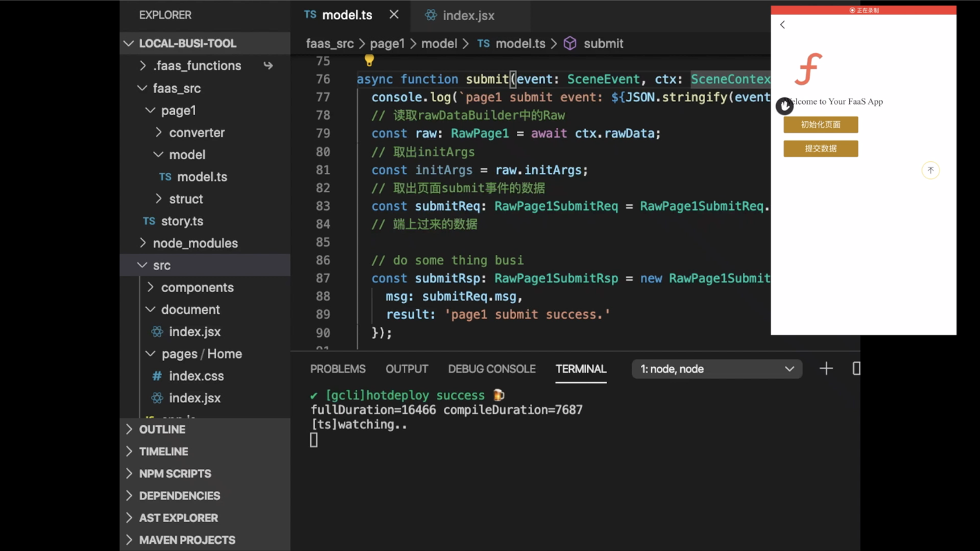This screenshot has width=980, height=551.
Task: Tap the back arrow in FaaS app preview
Action: [x=782, y=25]
